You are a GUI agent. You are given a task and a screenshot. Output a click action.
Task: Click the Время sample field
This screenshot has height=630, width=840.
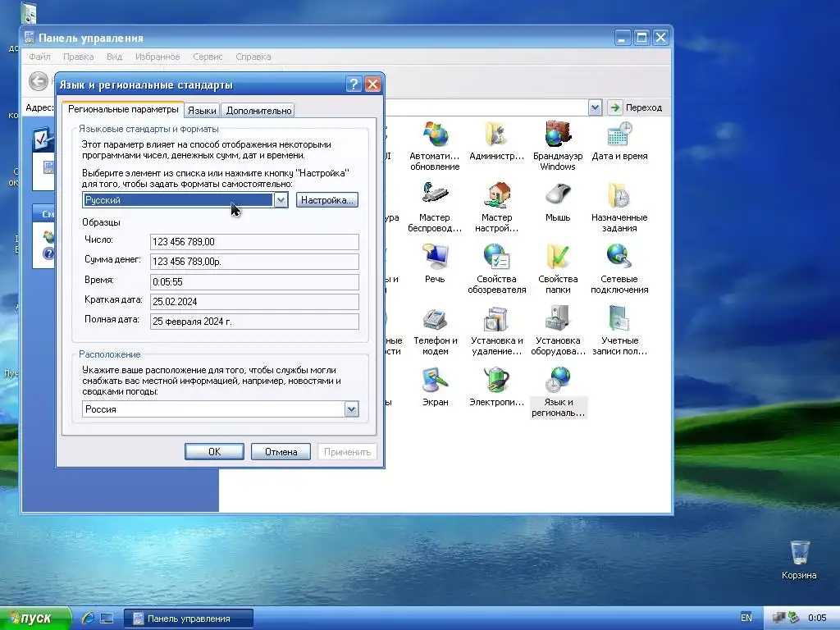pos(254,282)
